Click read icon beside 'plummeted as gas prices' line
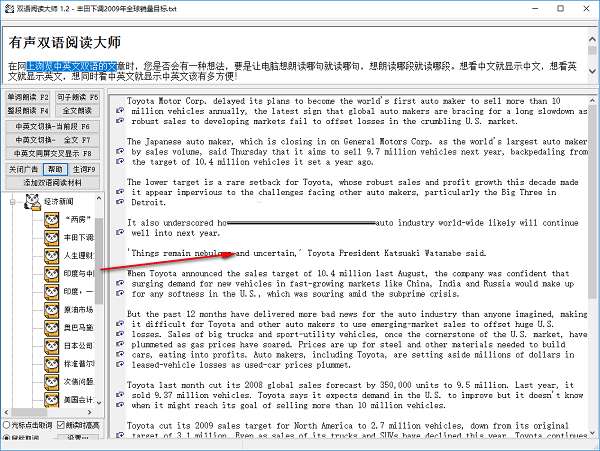This screenshot has width=600, height=451. click(x=120, y=344)
